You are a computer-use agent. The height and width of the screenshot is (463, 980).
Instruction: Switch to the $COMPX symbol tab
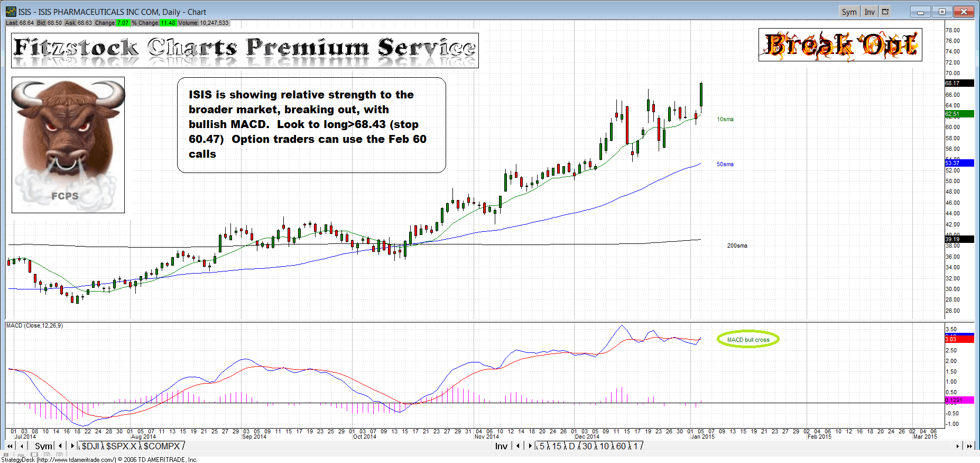point(162,446)
